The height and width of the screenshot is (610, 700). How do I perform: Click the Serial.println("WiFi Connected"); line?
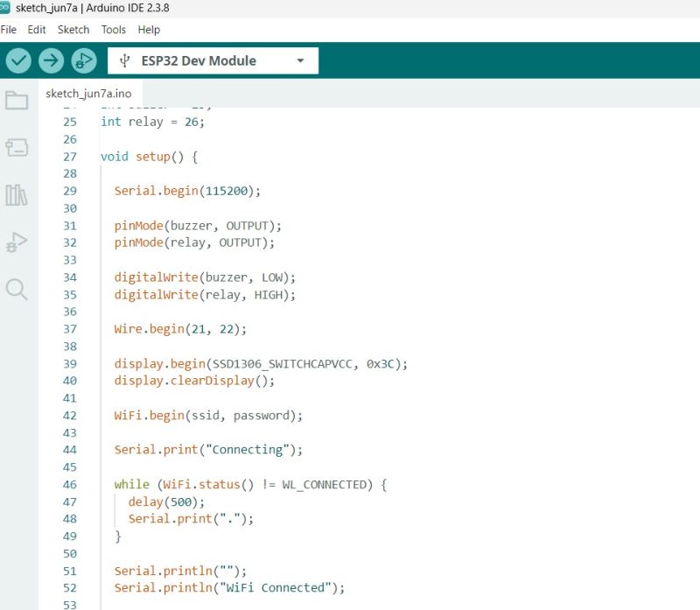tap(229, 587)
